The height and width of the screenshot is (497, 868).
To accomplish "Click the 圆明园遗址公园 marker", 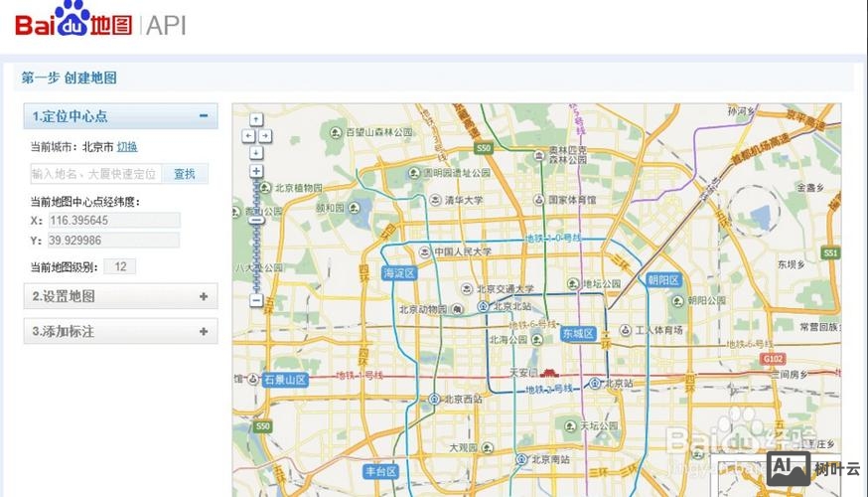I will [414, 173].
